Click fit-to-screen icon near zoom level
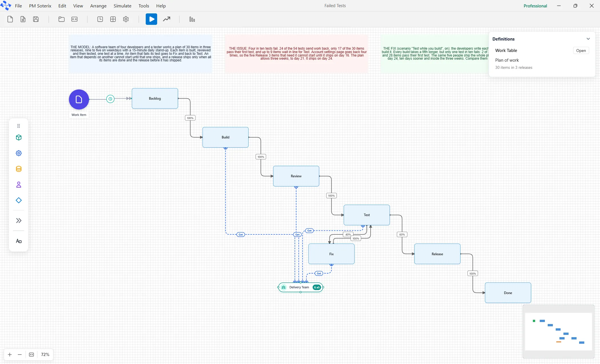The width and height of the screenshot is (600, 364). 31,355
